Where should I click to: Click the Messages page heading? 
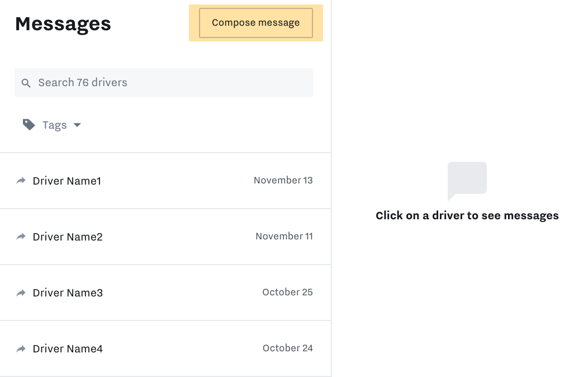(x=63, y=23)
